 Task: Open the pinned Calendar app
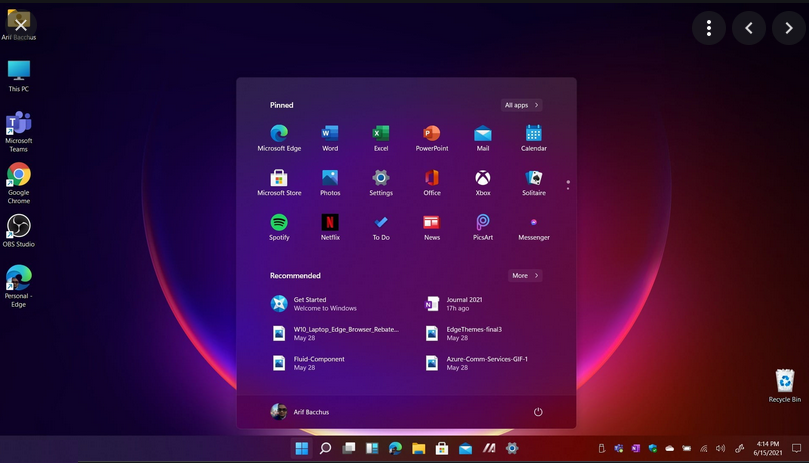click(x=533, y=138)
